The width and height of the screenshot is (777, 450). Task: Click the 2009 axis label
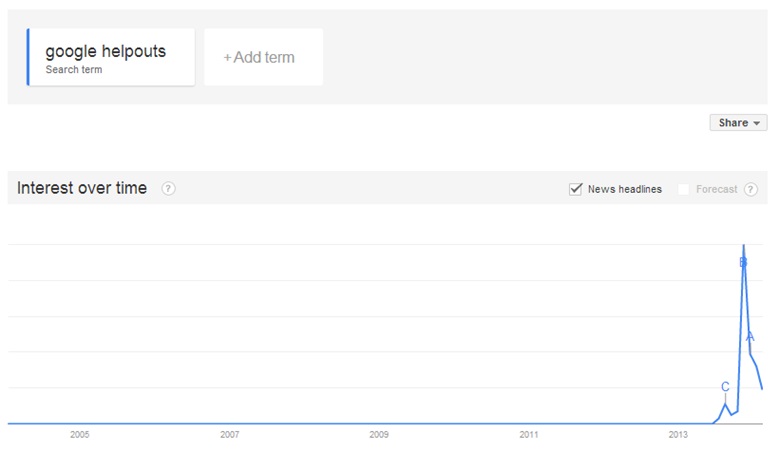[379, 435]
